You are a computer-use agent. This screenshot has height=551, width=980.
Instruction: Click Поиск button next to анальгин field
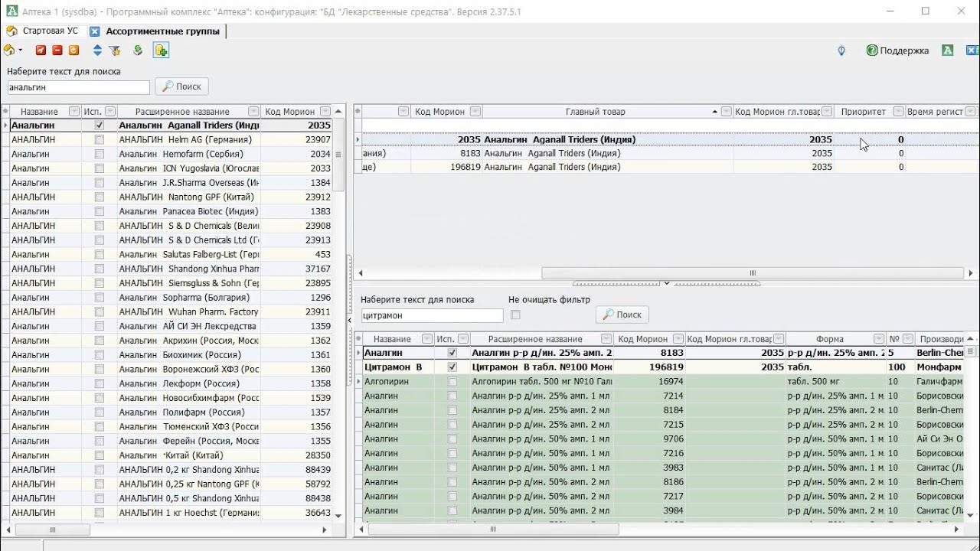pyautogui.click(x=182, y=87)
